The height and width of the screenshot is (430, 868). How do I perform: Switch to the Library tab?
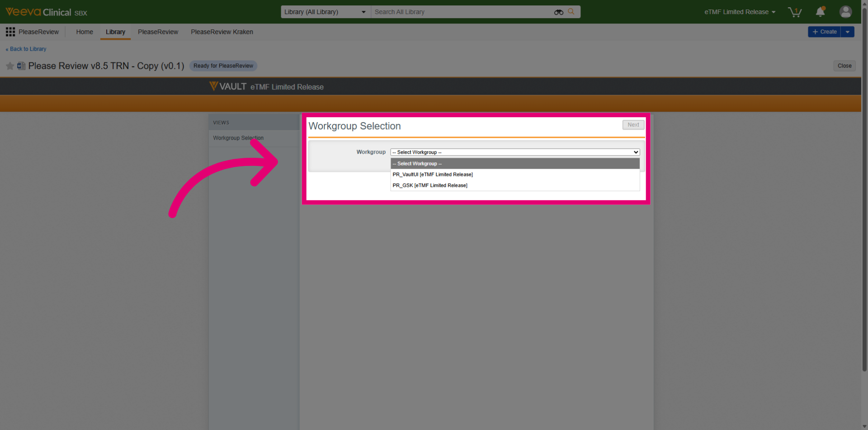coord(115,32)
